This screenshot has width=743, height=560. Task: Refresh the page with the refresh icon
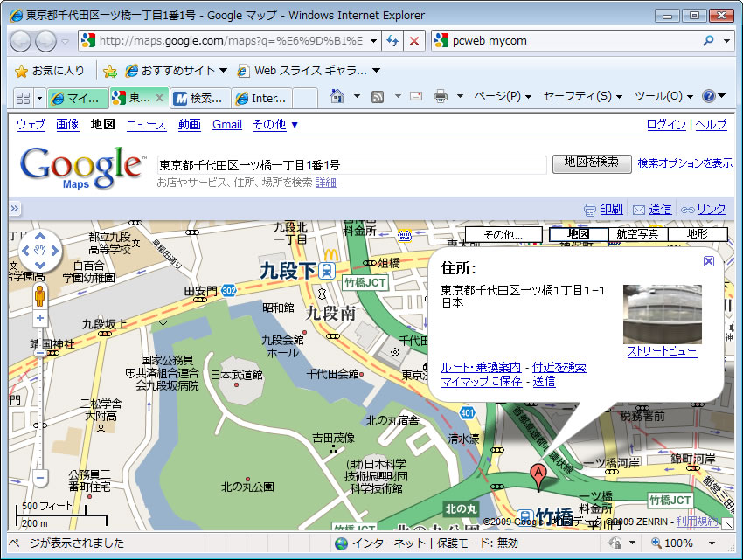click(x=392, y=41)
